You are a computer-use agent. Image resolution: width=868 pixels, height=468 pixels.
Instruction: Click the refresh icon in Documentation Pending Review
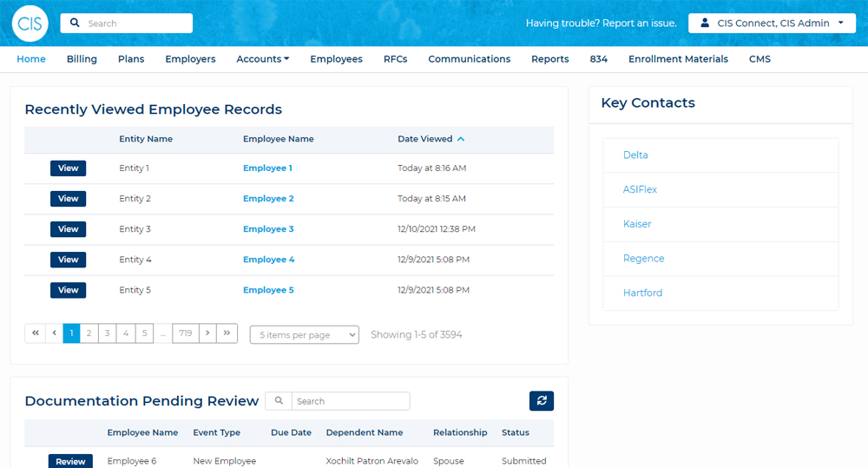tap(542, 400)
